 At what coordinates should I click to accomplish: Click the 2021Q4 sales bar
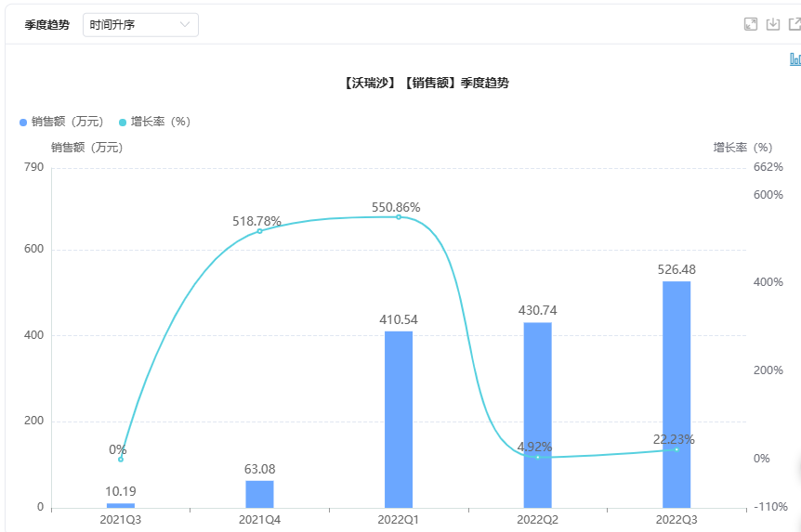pyautogui.click(x=259, y=494)
